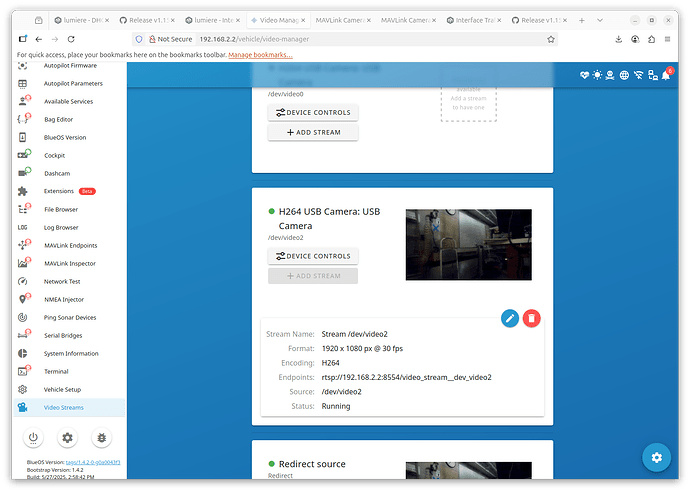
Task: Toggle theme with sun icon
Action: (x=597, y=75)
